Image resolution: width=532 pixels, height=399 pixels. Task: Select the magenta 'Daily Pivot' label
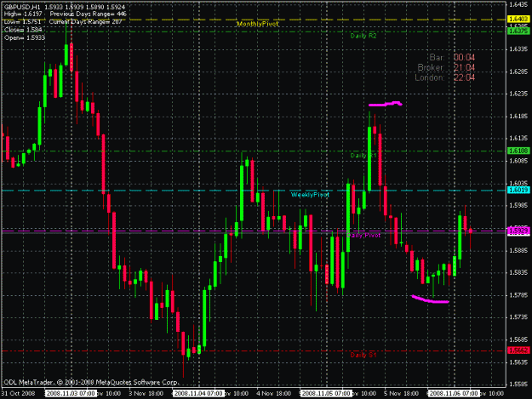(x=363, y=236)
